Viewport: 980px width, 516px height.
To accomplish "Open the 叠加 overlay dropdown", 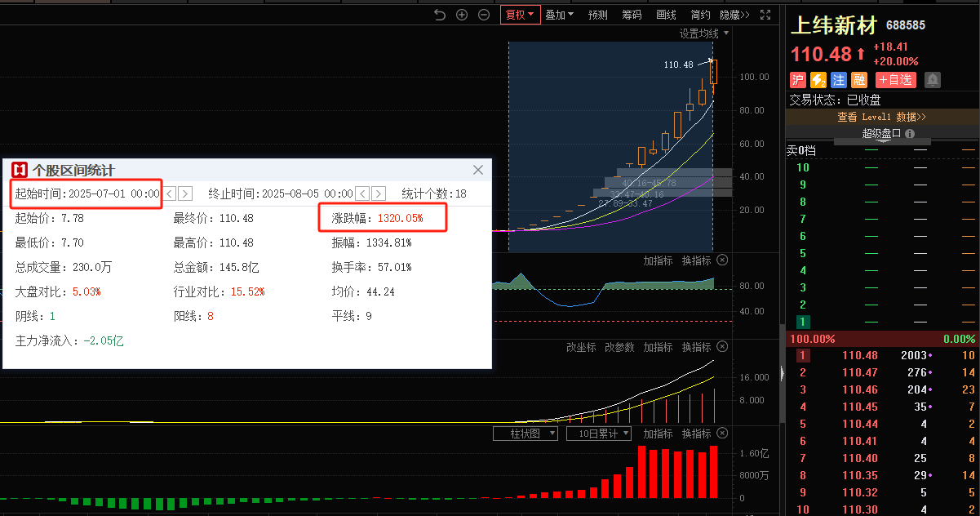I will [x=559, y=15].
